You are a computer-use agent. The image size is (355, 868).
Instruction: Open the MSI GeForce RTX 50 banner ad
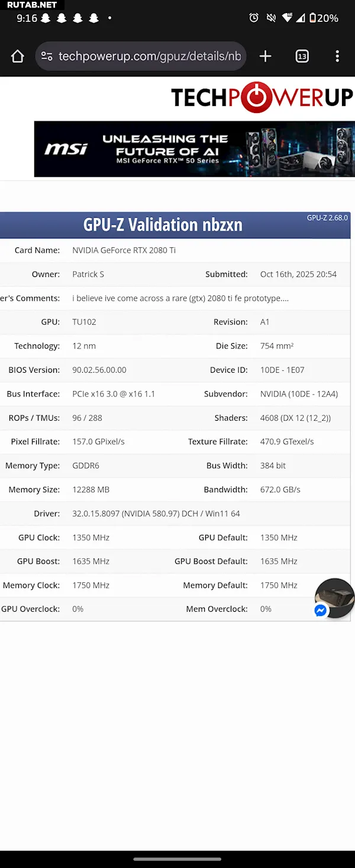point(194,149)
